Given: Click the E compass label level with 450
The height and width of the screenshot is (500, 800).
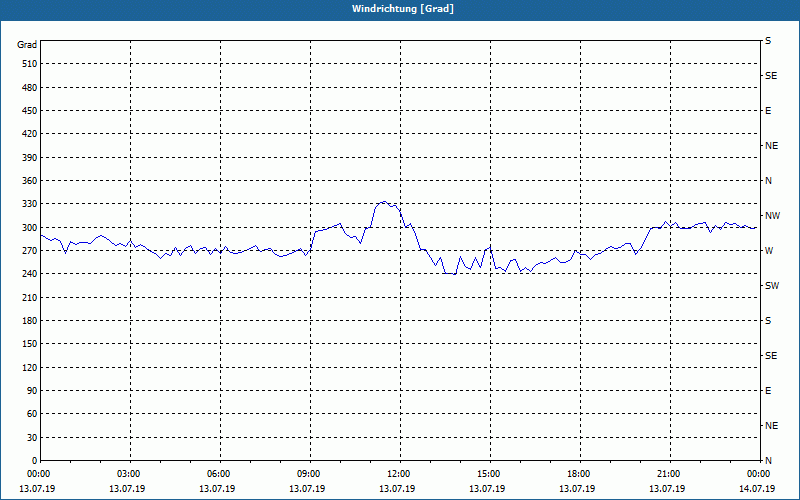Looking at the screenshot, I should [768, 111].
